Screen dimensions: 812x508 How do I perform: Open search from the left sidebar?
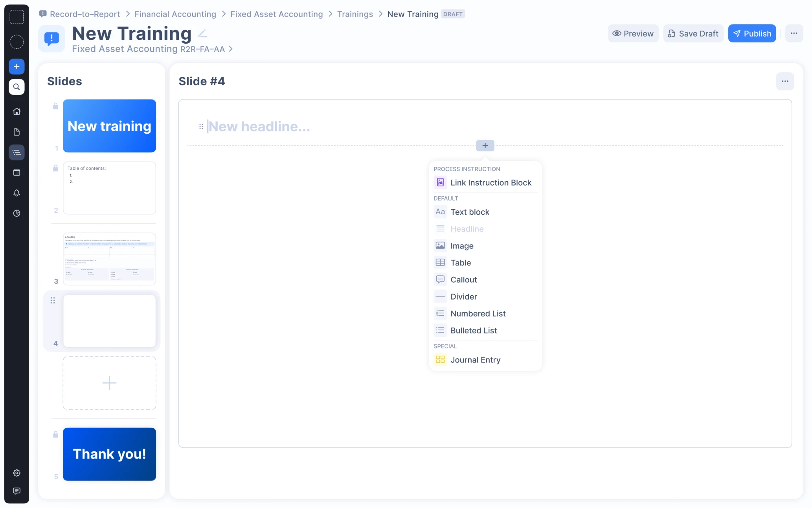[17, 87]
